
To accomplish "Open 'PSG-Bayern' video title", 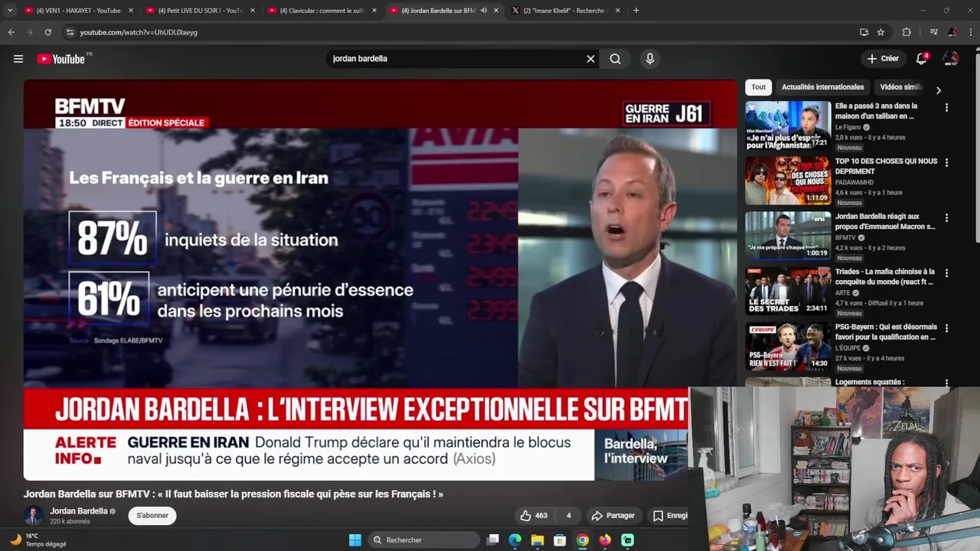I will tap(886, 331).
